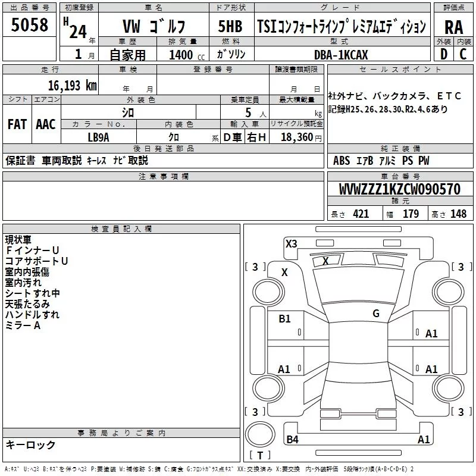Screen dimensions: 476x476
Task: Click the displacement 1400 cc value
Action: [x=187, y=55]
